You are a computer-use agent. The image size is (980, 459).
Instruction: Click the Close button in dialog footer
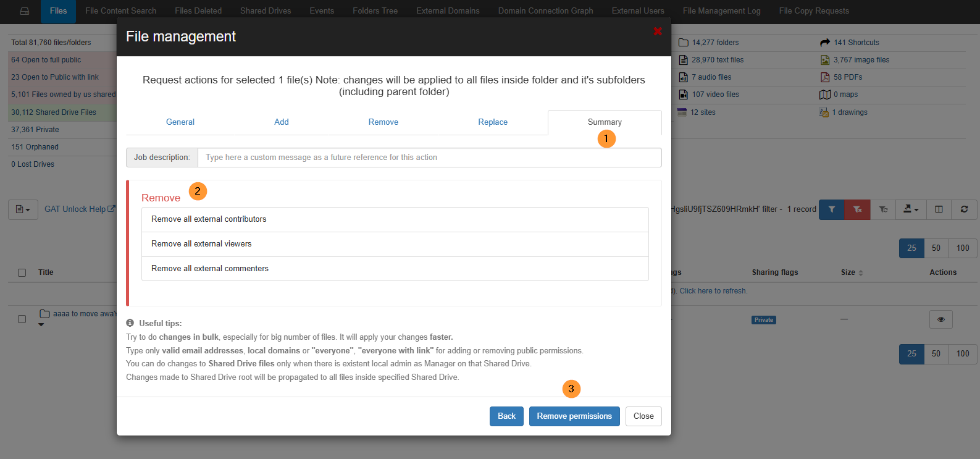tap(643, 416)
